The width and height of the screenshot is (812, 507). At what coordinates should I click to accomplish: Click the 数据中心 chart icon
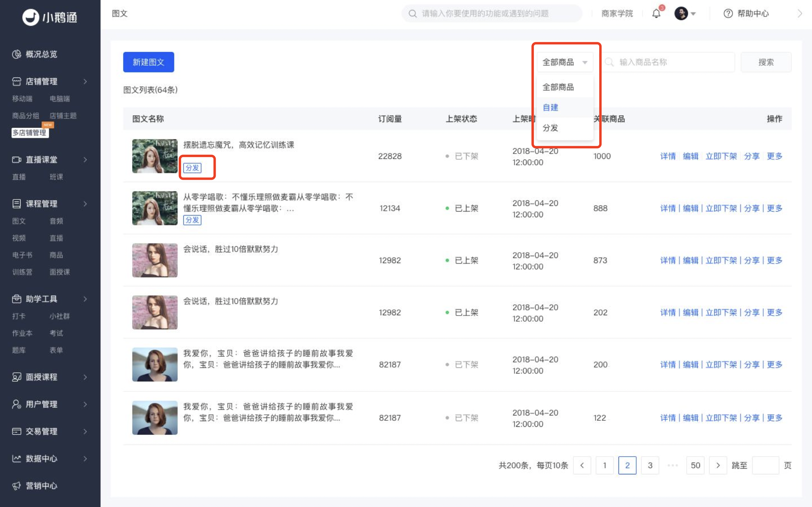click(x=17, y=458)
